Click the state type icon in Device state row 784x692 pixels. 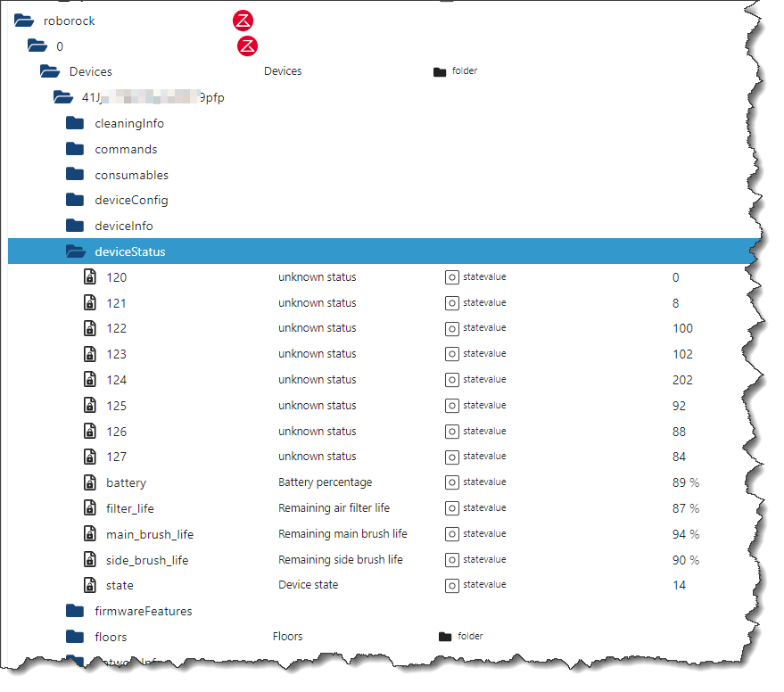(451, 586)
